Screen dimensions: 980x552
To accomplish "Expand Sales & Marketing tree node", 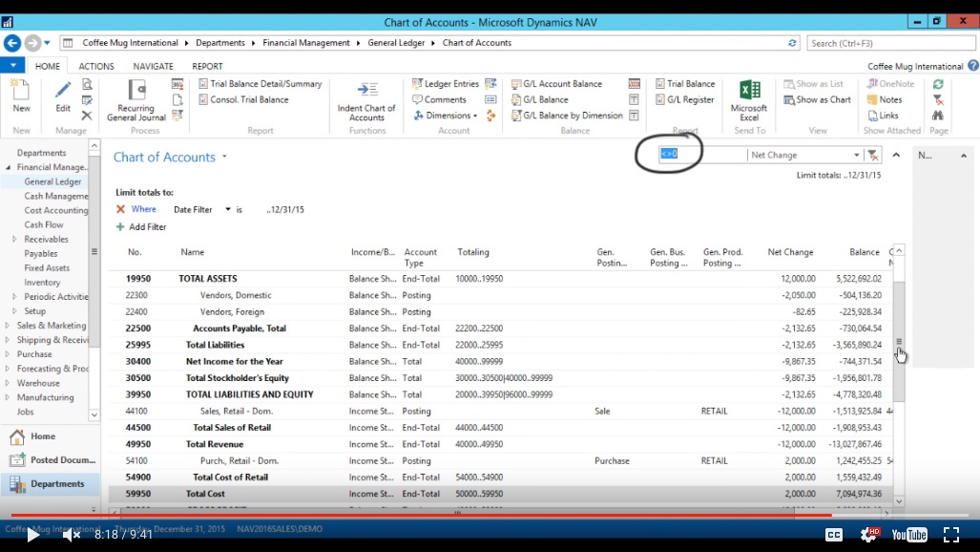I will (x=8, y=326).
